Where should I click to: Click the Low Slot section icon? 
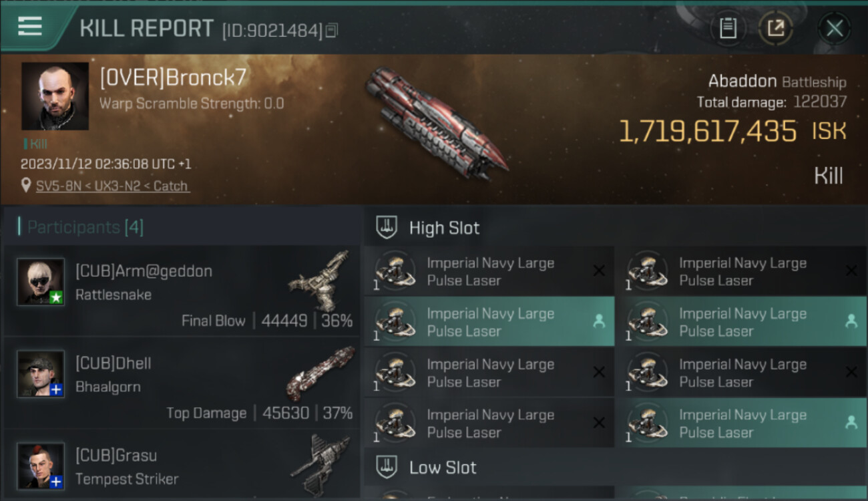click(387, 467)
